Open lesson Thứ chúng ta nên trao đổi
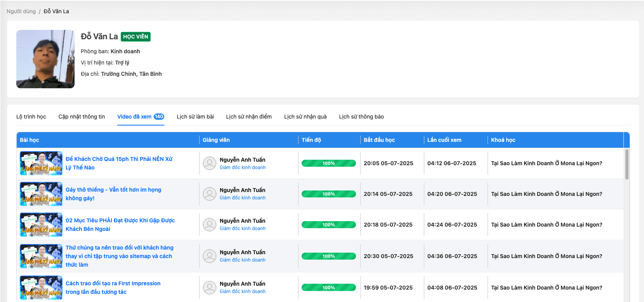The image size is (644, 302). pyautogui.click(x=120, y=256)
